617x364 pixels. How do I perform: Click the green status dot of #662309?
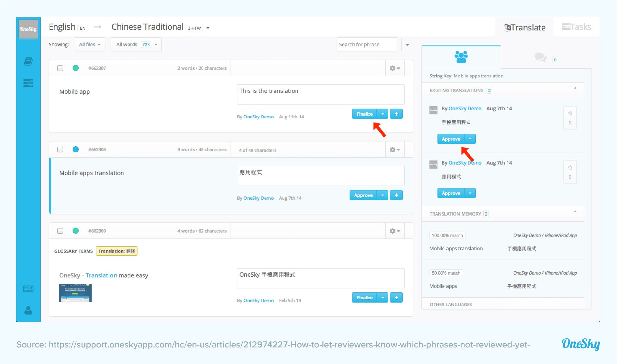coord(76,231)
